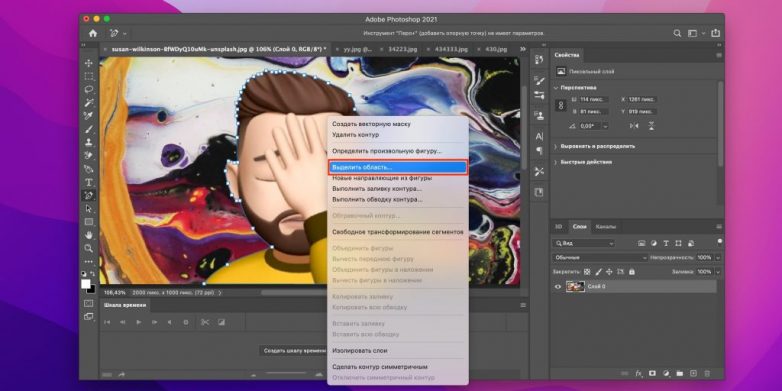Select the Clone Stamp tool in the toolbox
Viewport: 782px width, 391px height.
pyautogui.click(x=89, y=142)
